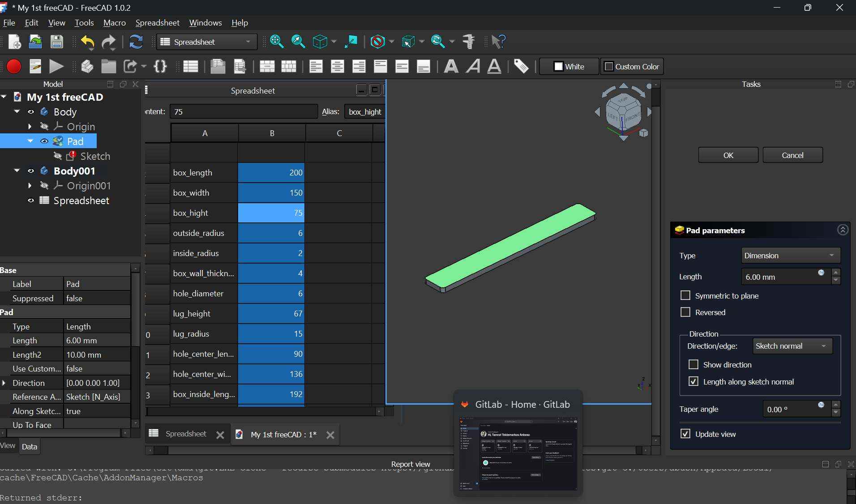
Task: Toggle visibility of the Pad feature
Action: (44, 141)
